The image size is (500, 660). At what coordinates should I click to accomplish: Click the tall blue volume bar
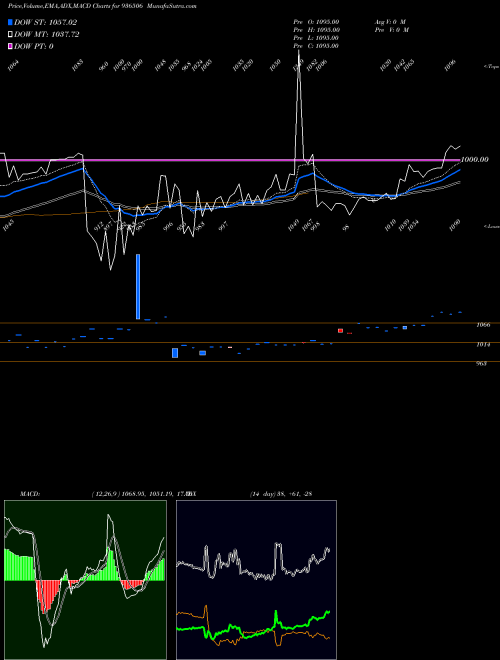tap(138, 287)
